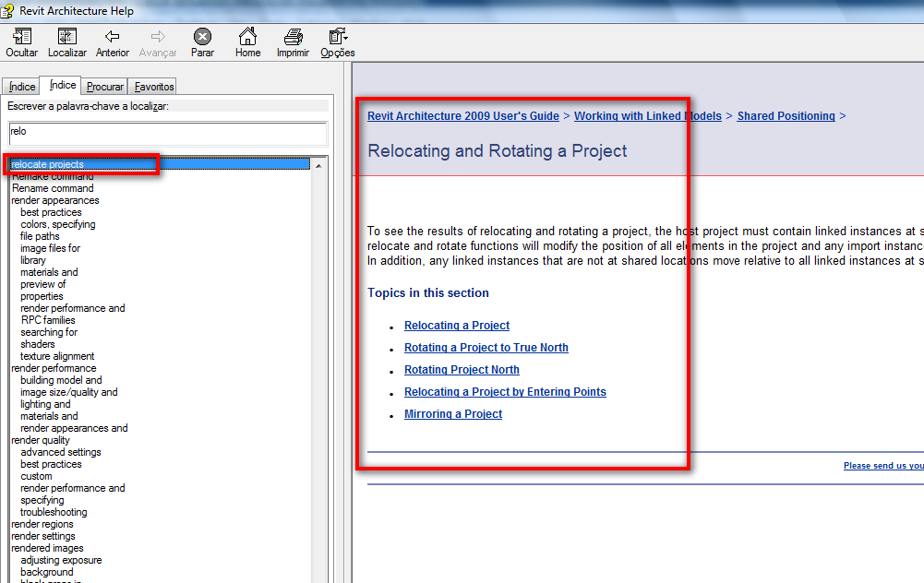924x583 pixels.
Task: Open the Favoritos tab
Action: click(154, 87)
